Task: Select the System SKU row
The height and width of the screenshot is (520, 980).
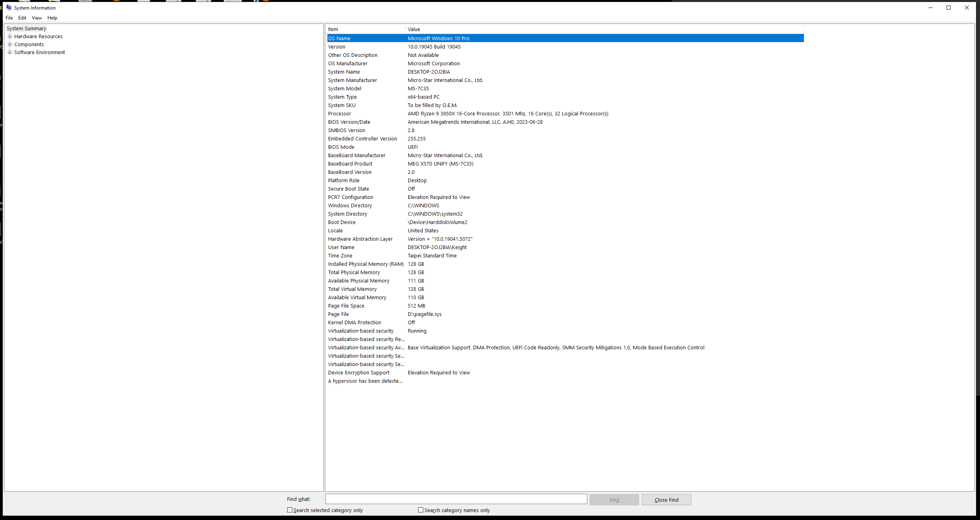Action: coord(565,105)
